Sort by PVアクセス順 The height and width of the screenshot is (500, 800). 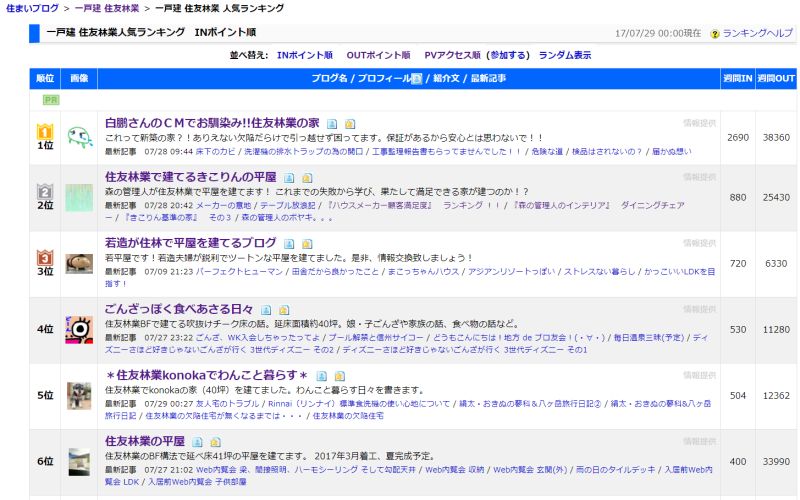453,55
